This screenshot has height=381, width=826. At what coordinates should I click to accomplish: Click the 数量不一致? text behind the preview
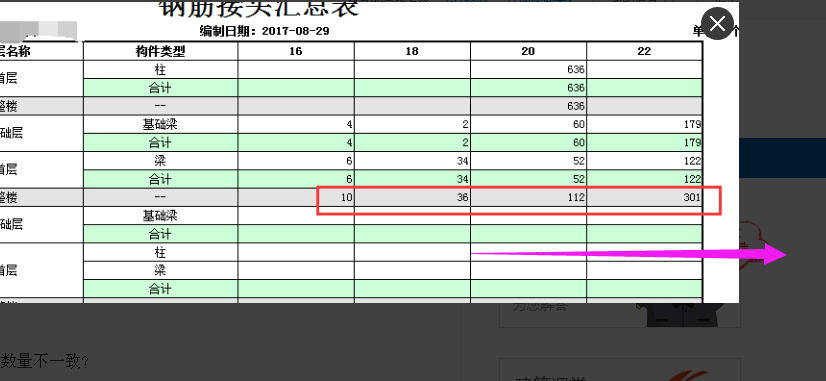tap(46, 362)
